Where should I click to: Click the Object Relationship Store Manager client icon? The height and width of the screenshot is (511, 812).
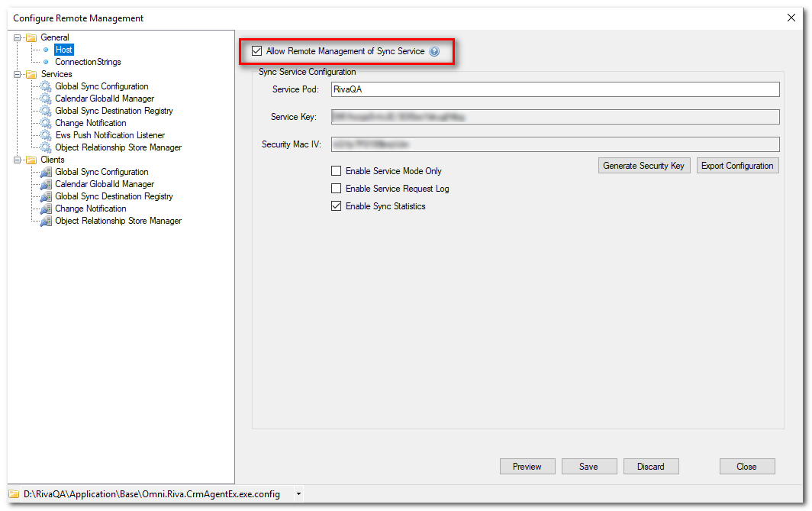(46, 221)
